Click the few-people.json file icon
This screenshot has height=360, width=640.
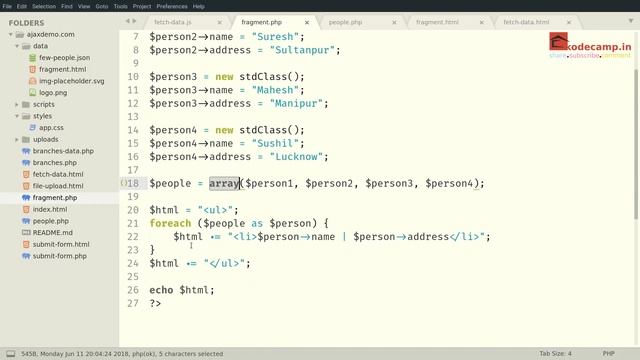32,58
